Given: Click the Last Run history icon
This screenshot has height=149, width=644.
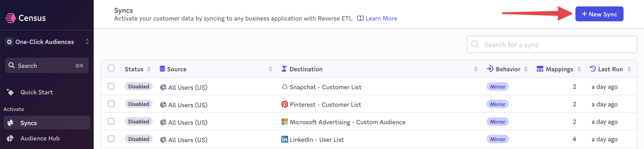Looking at the screenshot, I should tap(593, 69).
